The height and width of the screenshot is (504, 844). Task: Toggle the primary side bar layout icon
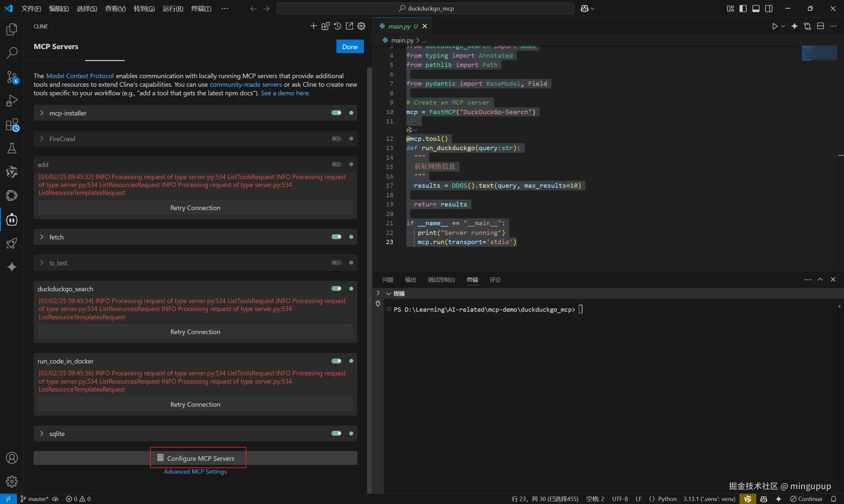(x=743, y=9)
